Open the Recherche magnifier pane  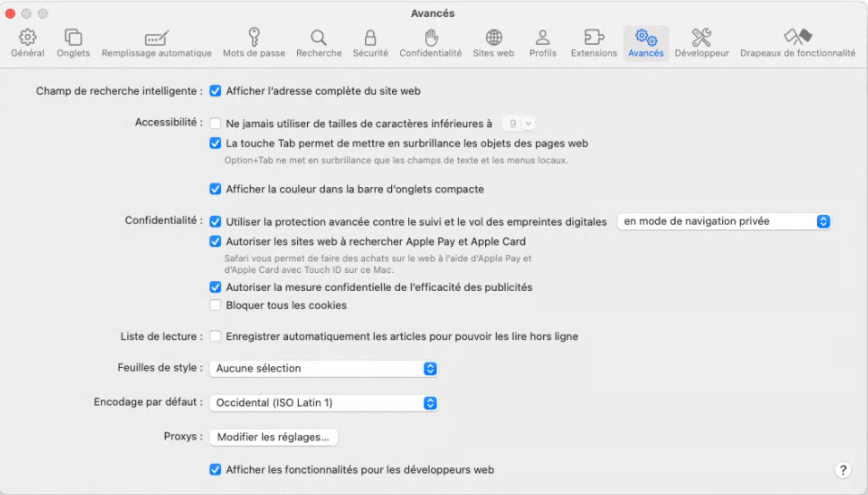tap(319, 43)
